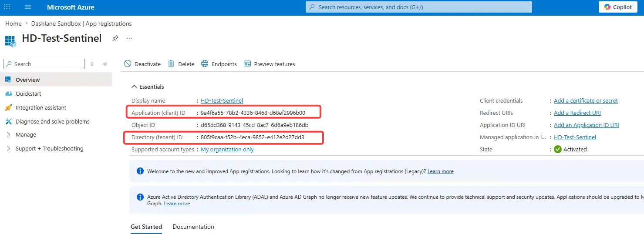
Task: Click Add an Application ID URI
Action: 586,125
